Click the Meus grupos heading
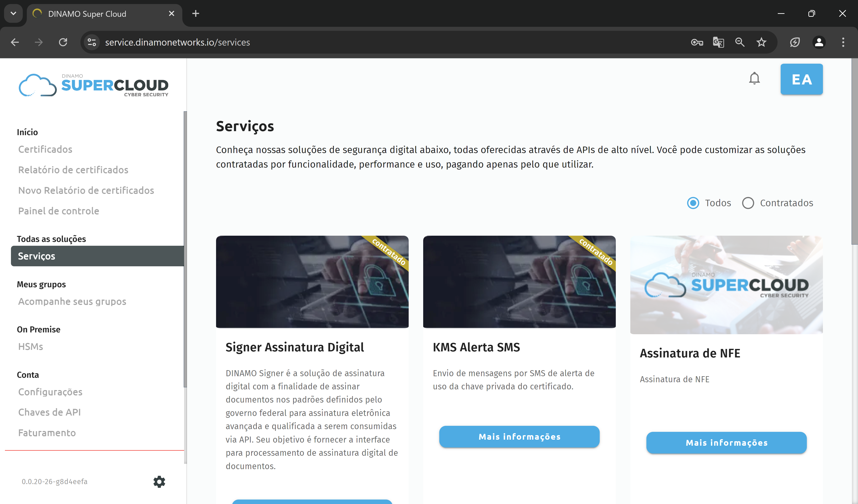 [x=41, y=284]
